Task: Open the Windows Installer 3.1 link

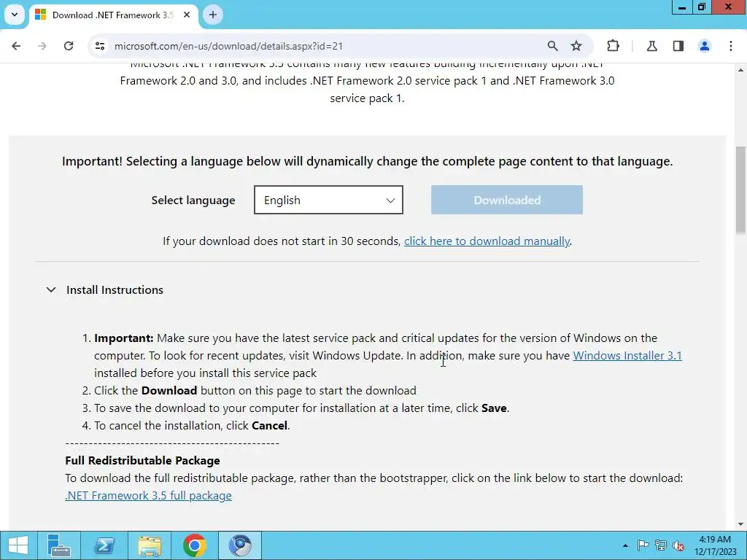Action: tap(627, 355)
